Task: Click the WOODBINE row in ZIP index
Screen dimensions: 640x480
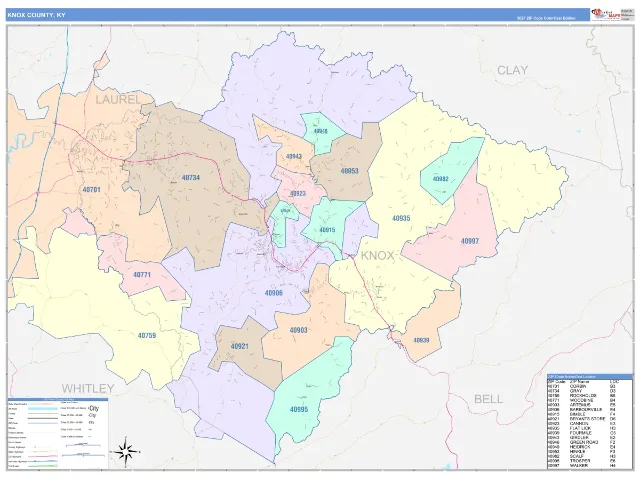Action: point(590,400)
